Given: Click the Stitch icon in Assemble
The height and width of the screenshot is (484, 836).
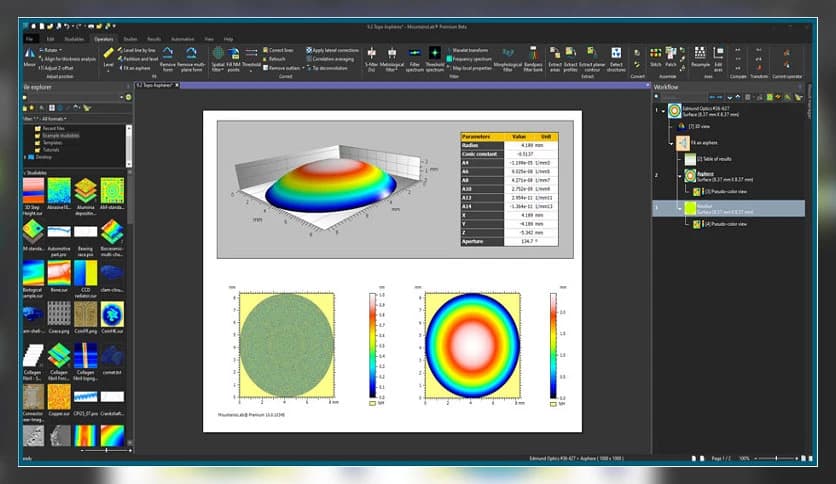Looking at the screenshot, I should [x=656, y=53].
